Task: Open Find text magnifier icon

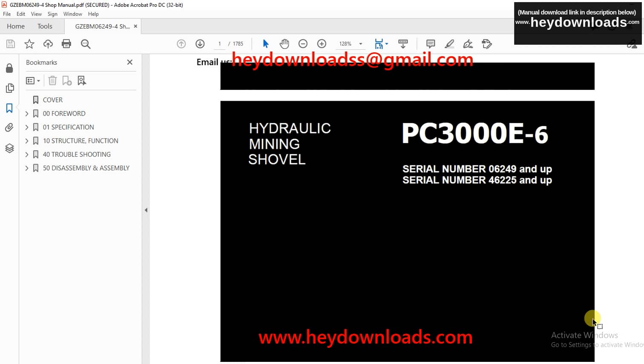Action: (86, 44)
